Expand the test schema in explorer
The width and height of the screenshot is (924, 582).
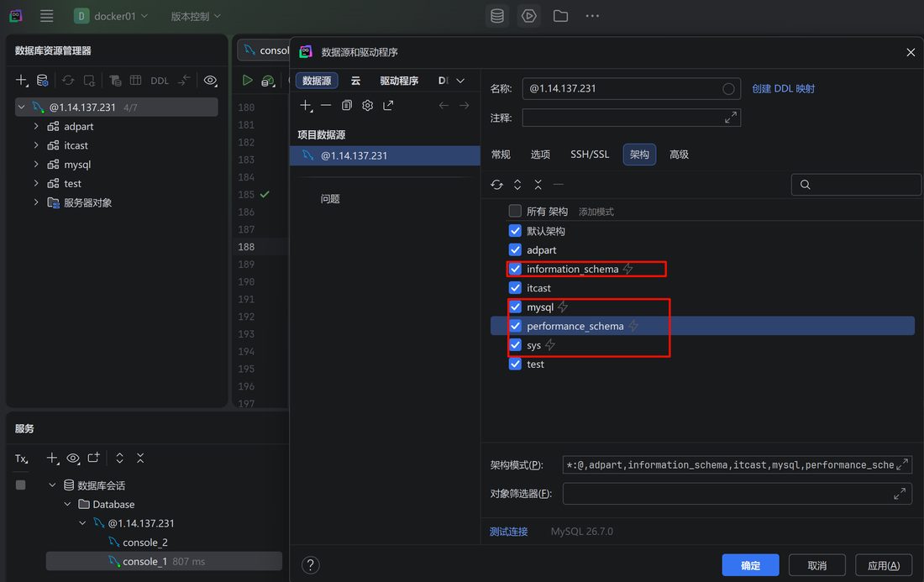pyautogui.click(x=36, y=183)
